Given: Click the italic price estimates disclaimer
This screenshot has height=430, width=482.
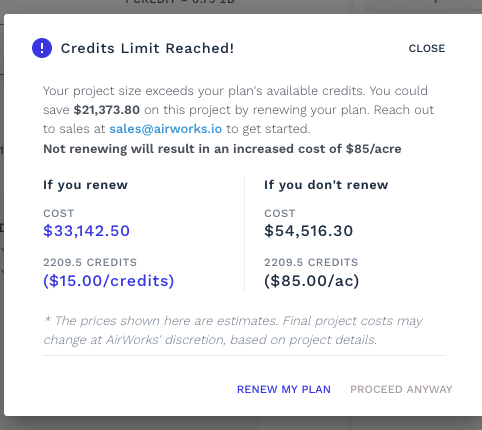Looking at the screenshot, I should pos(233,330).
